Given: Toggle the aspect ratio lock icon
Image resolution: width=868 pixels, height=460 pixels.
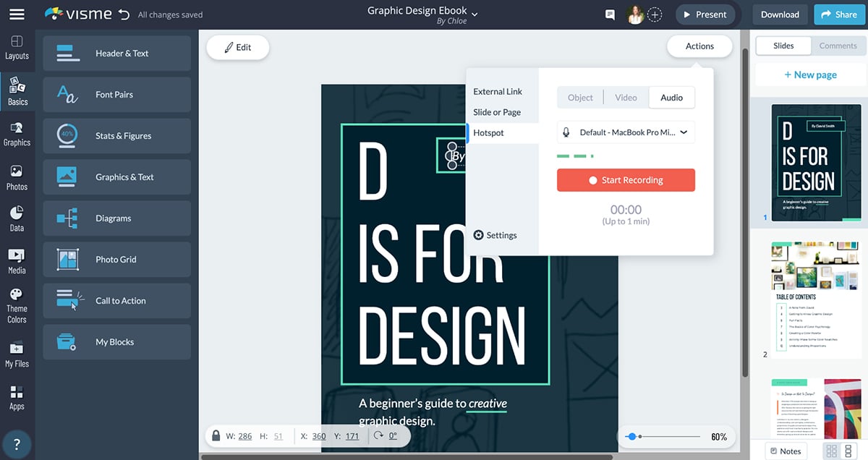Looking at the screenshot, I should pyautogui.click(x=216, y=436).
